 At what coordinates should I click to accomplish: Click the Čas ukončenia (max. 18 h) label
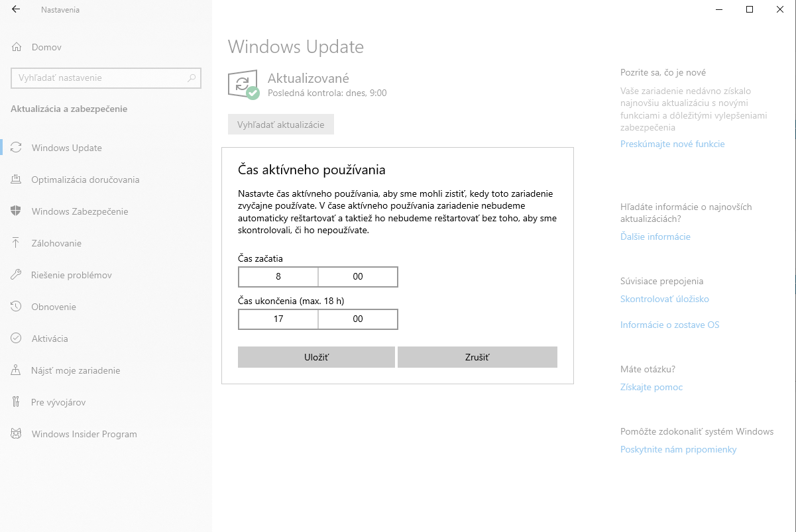pyautogui.click(x=291, y=301)
